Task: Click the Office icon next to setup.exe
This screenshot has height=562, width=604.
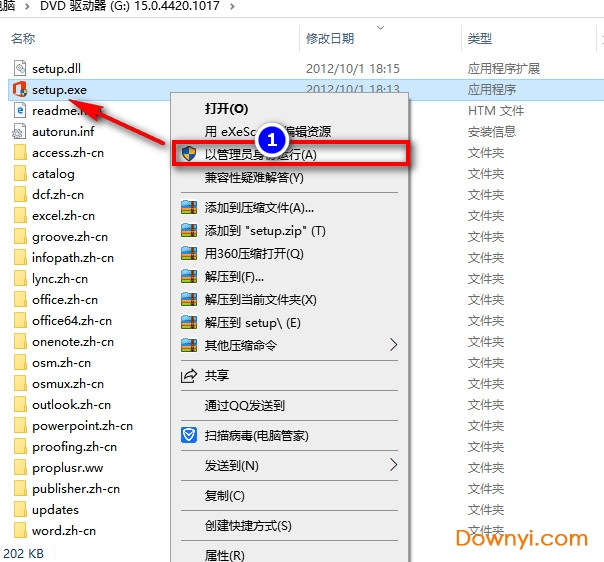Action: tap(19, 90)
